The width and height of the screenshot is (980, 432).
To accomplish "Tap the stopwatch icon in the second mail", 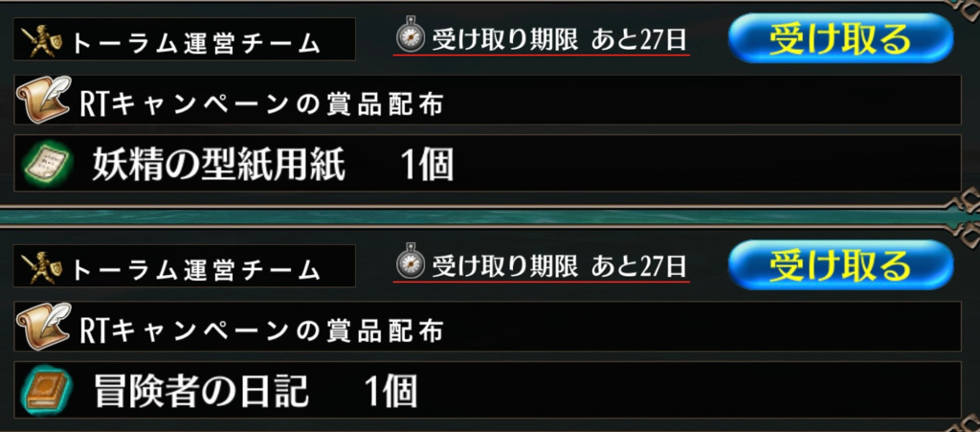I will [410, 263].
